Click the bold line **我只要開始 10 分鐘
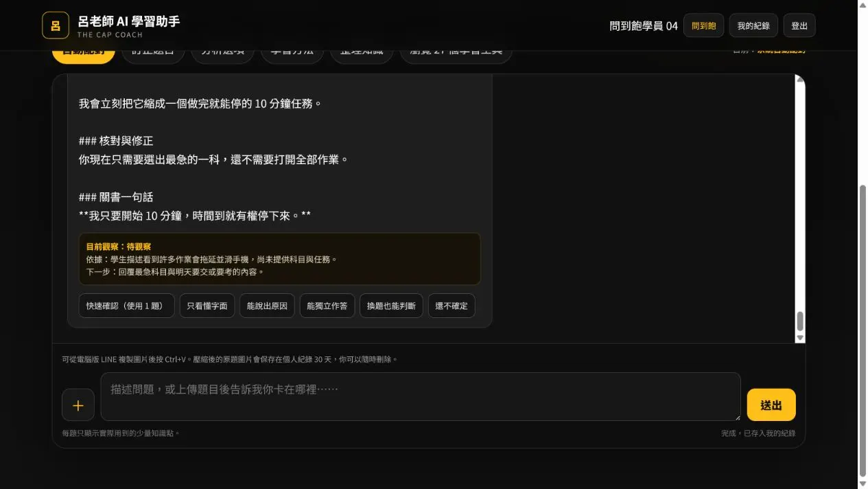The height and width of the screenshot is (489, 868). pos(195,216)
